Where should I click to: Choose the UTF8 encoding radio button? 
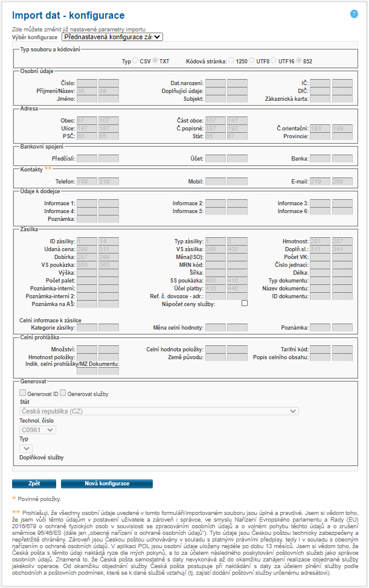point(253,61)
